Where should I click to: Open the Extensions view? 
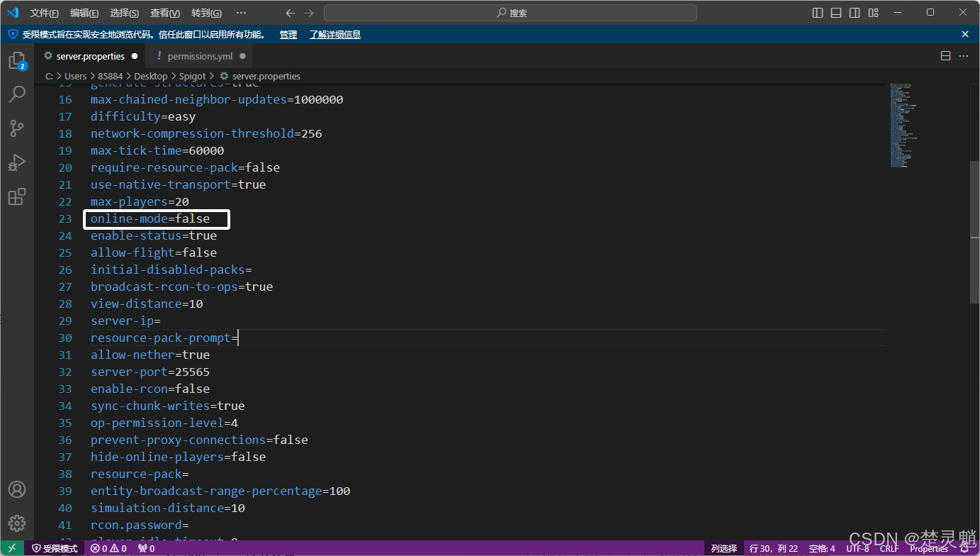coord(17,196)
